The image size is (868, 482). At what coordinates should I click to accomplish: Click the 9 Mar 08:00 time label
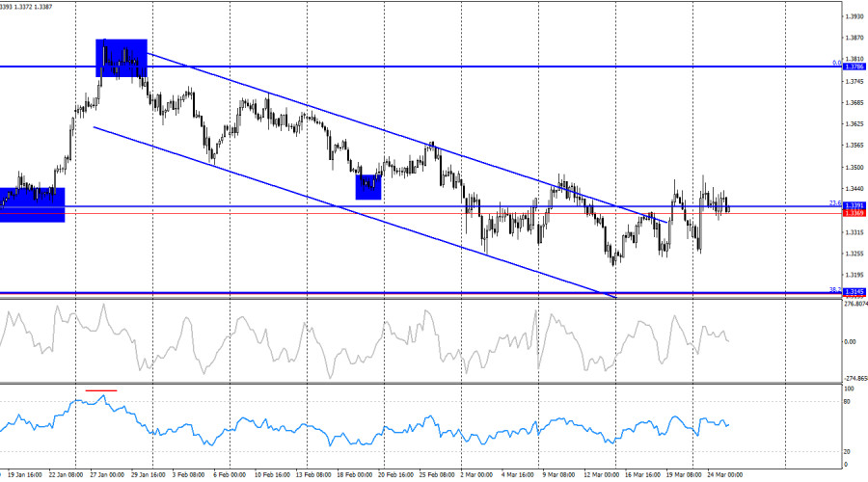(x=558, y=475)
